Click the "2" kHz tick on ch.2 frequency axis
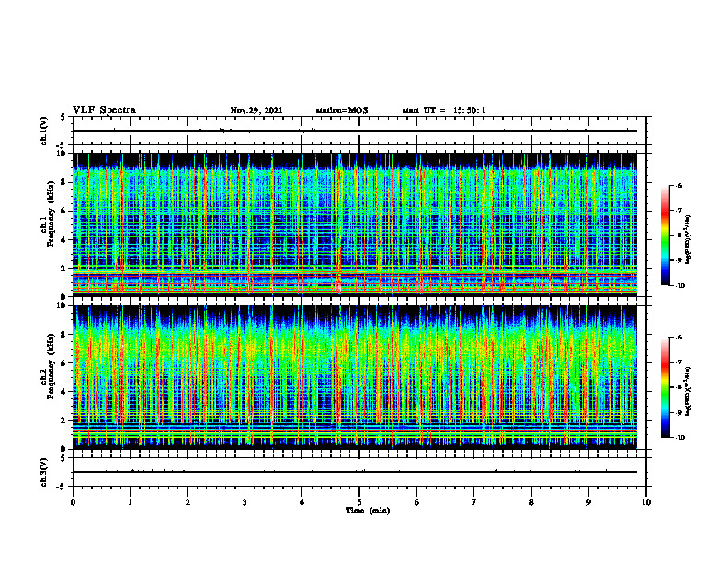Screen dimensions: 728x563 (x=64, y=420)
